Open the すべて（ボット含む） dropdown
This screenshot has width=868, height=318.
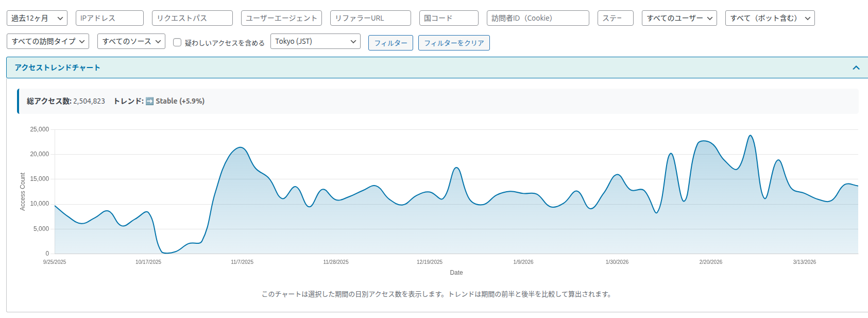(770, 18)
